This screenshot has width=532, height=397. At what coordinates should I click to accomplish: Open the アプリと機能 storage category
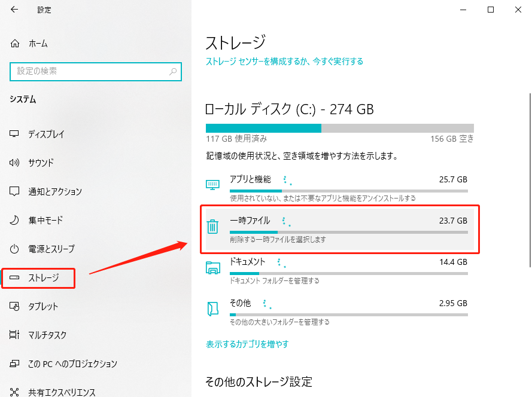(x=340, y=188)
